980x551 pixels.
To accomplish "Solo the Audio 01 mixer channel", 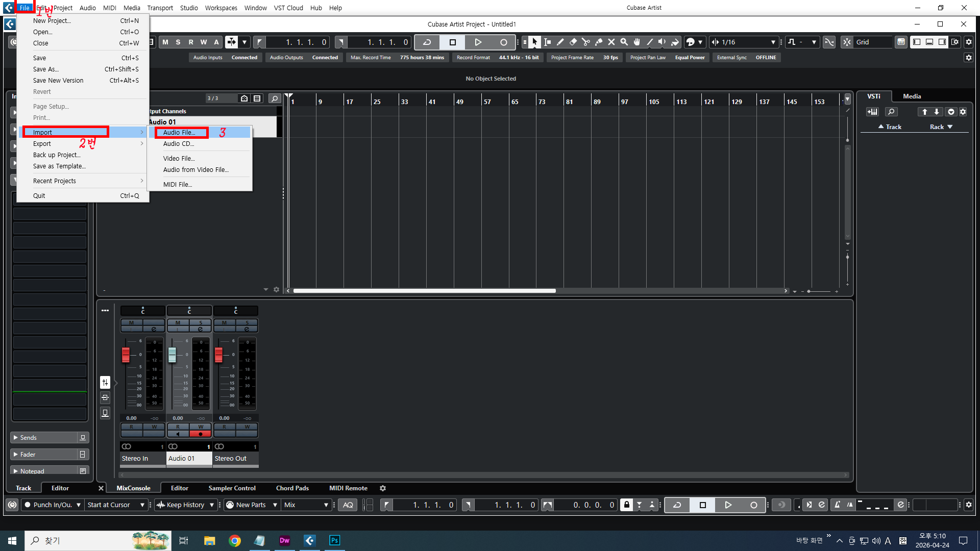I will 201,322.
